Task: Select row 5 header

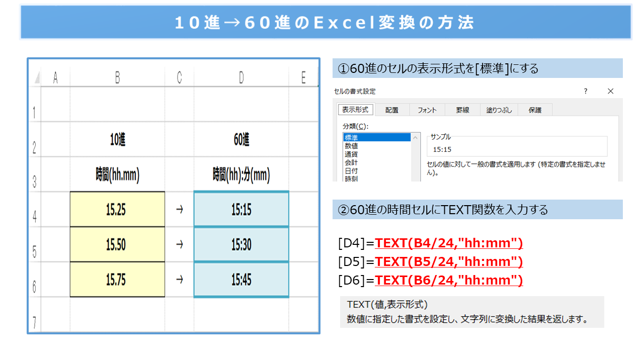Action: 35,244
